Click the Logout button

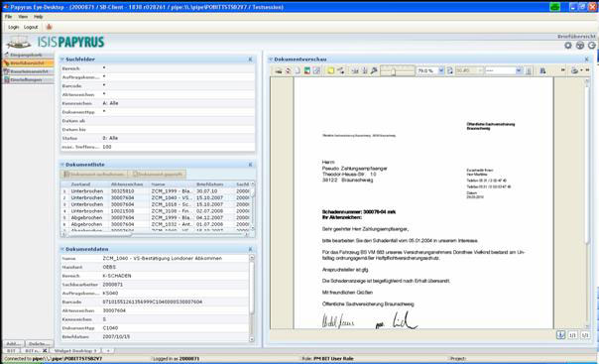click(31, 27)
